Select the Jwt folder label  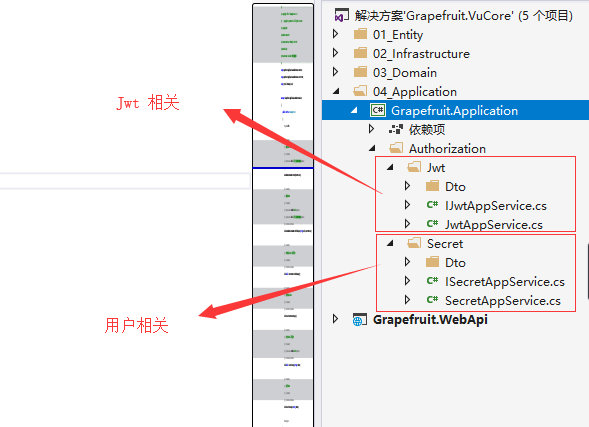[x=436, y=167]
